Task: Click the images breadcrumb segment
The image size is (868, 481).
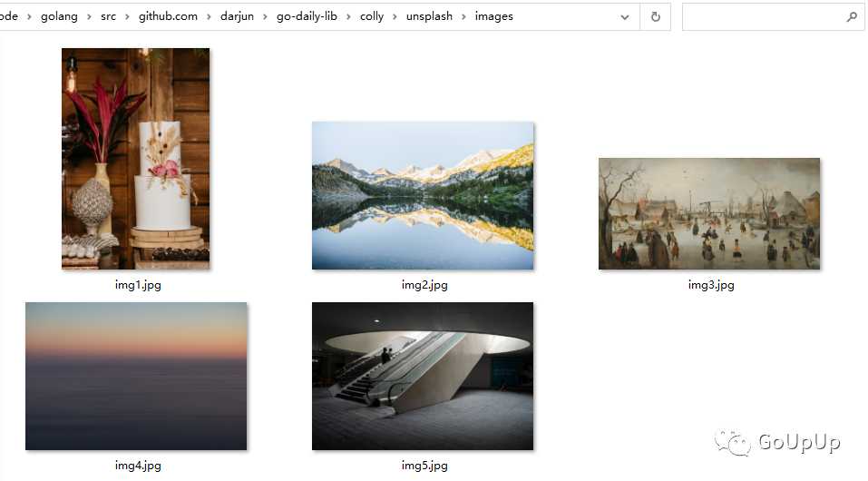Action: pos(493,16)
